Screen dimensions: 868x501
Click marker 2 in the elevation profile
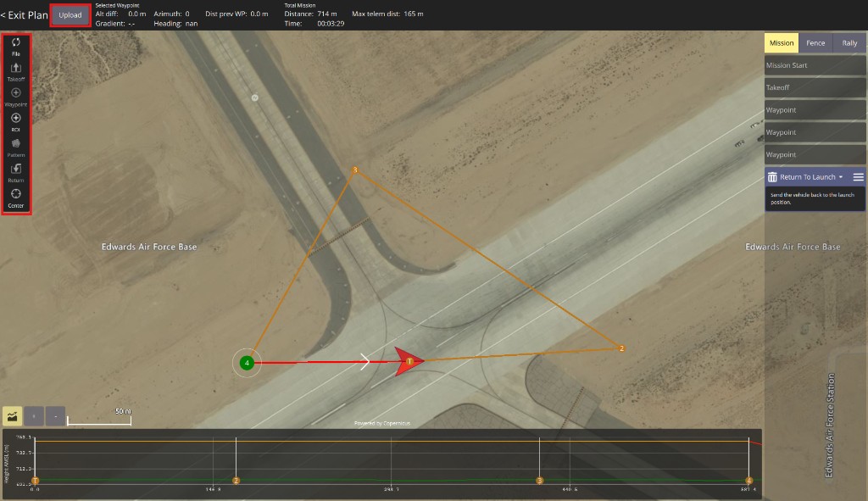click(236, 481)
